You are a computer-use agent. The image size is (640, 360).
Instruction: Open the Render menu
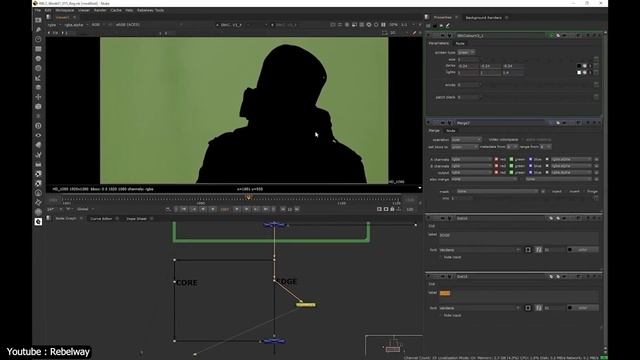click(x=100, y=10)
